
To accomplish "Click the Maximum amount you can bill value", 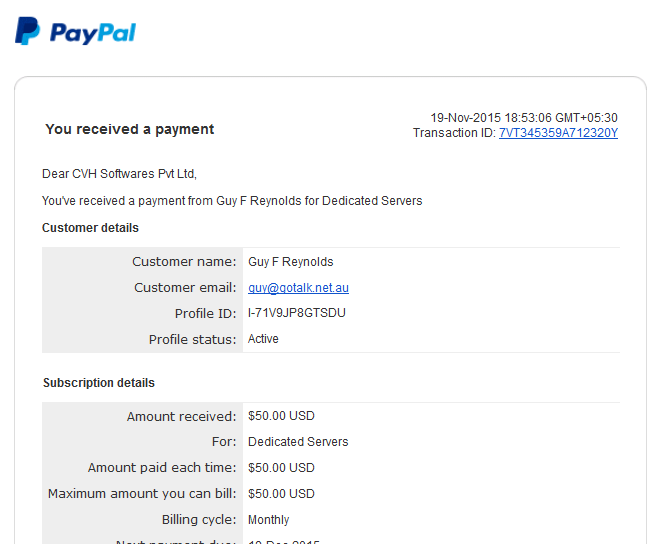I will [281, 494].
